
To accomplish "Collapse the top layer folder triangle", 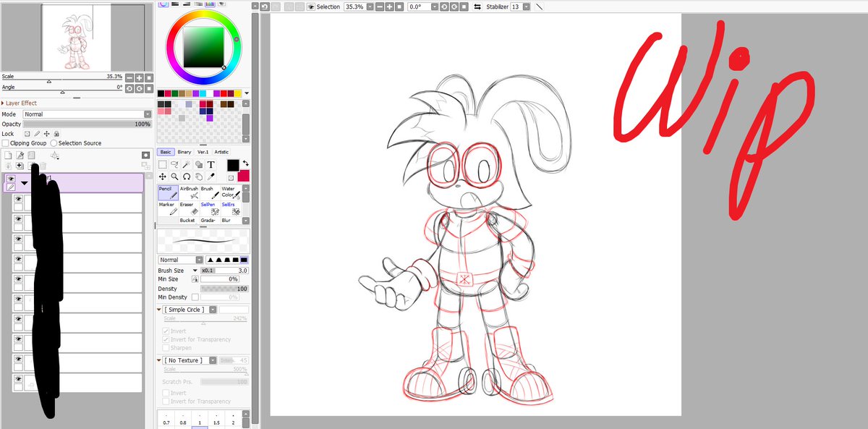I will pos(25,184).
